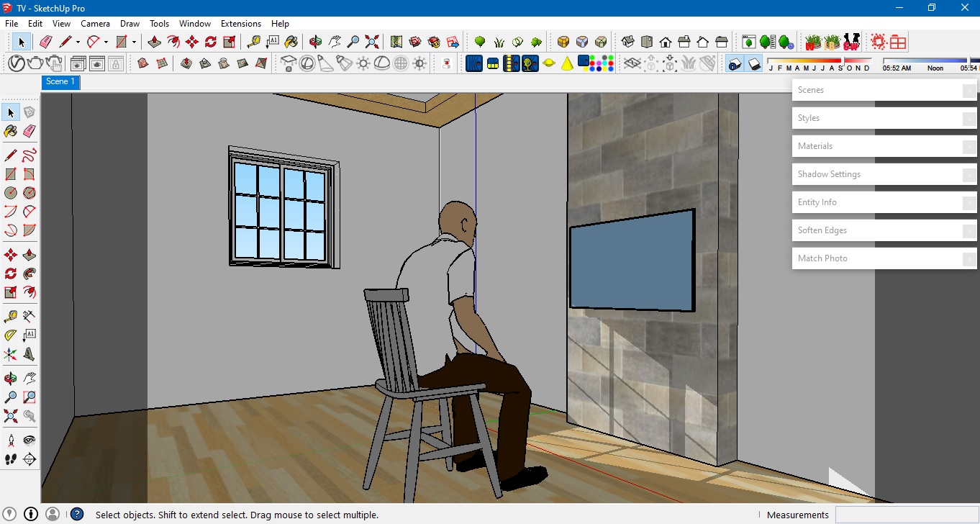
Task: Select the Rotate tool
Action: pos(209,42)
